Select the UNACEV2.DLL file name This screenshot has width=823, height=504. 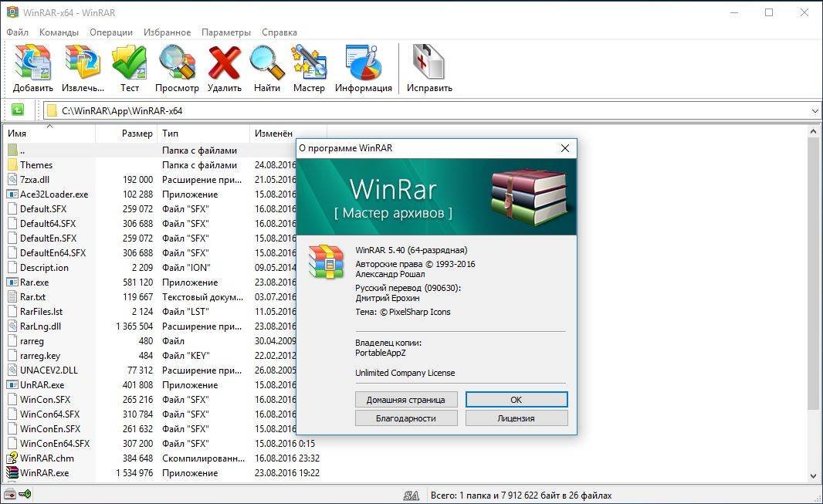(49, 370)
